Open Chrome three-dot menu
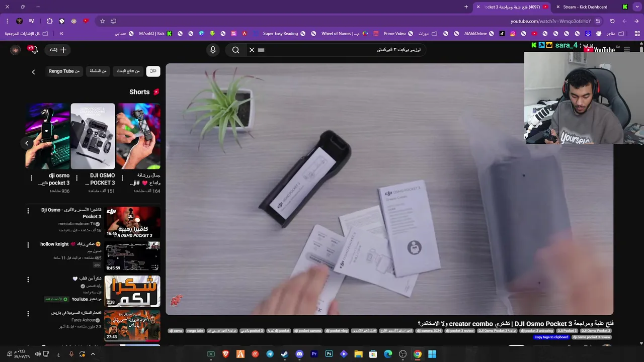This screenshot has width=644, height=362. pyautogui.click(x=8, y=21)
